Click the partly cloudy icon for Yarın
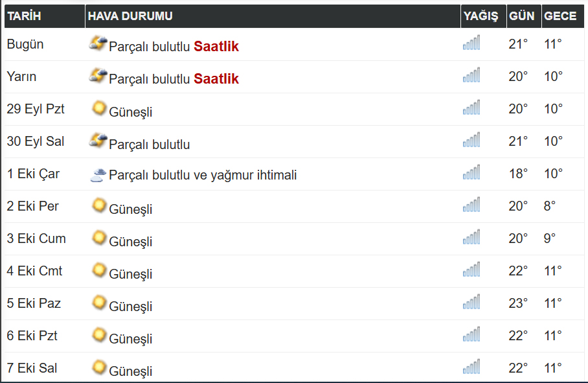 click(98, 76)
